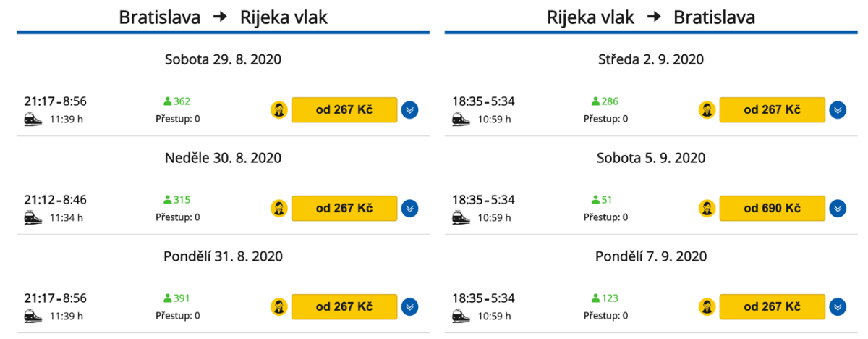Click the stewardess icon for Neděle 30. 8. 2020
This screenshot has width=868, height=339.
278,209
